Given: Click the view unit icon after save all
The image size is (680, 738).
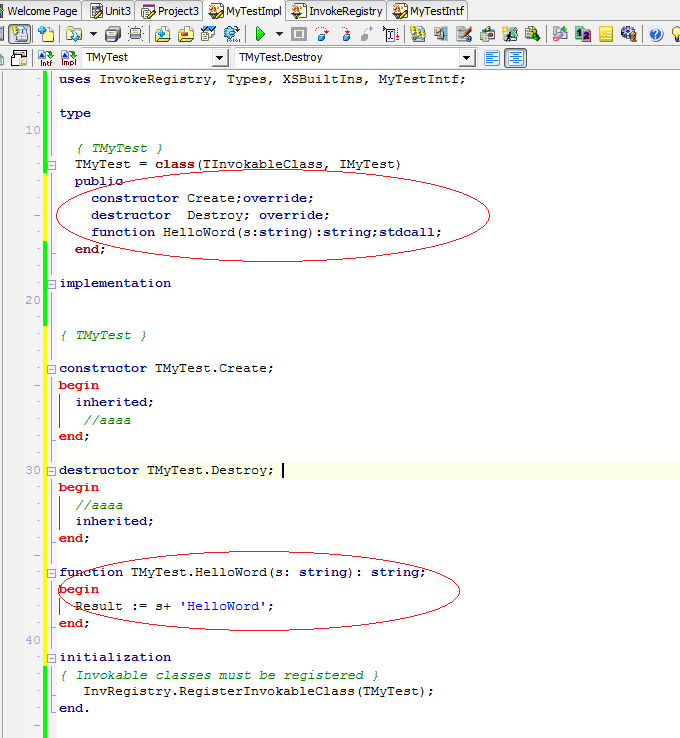Looking at the screenshot, I should tap(136, 34).
